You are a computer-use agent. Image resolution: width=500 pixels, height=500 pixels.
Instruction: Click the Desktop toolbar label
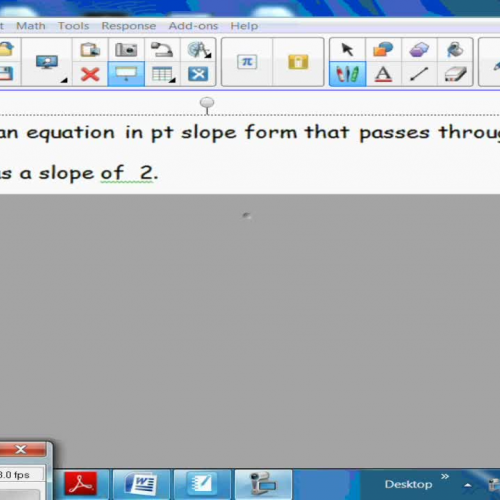click(408, 484)
